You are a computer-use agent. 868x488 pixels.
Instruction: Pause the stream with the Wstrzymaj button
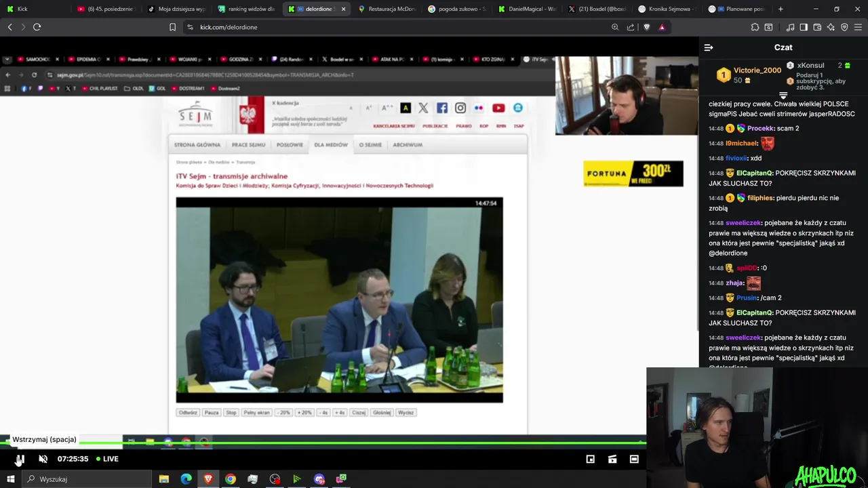20,459
